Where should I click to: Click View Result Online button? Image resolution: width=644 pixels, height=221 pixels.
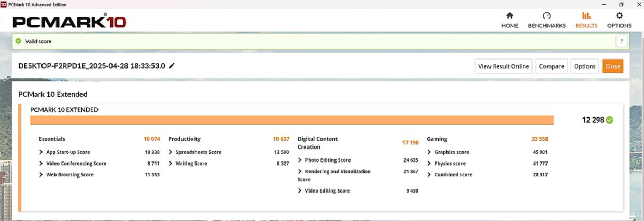tap(503, 66)
